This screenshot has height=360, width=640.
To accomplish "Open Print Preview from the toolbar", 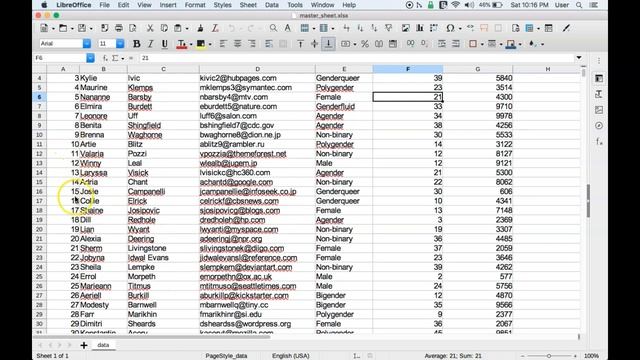I will [133, 28].
